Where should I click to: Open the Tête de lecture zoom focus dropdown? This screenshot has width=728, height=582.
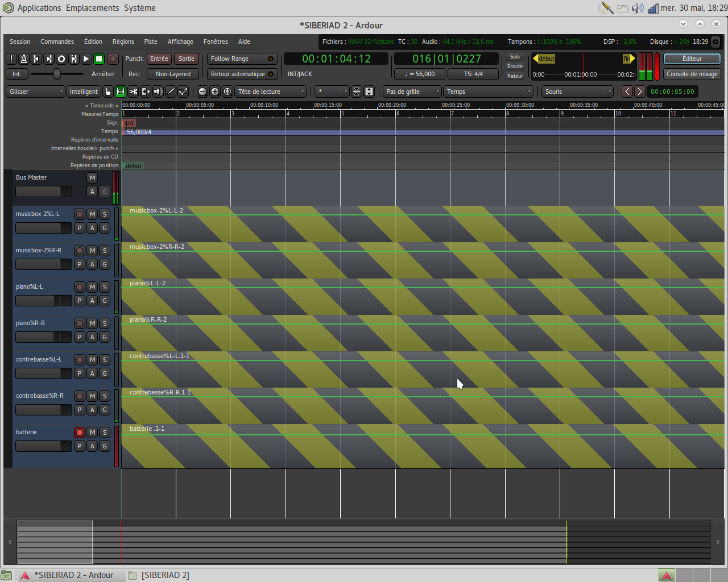271,92
